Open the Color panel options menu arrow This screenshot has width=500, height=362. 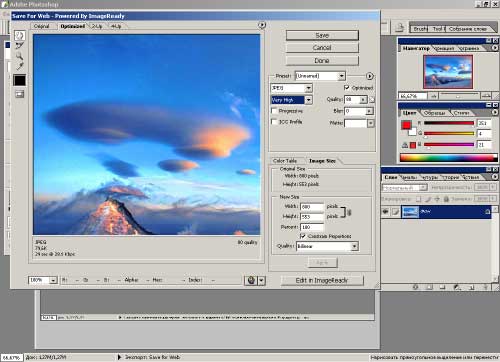[495, 113]
